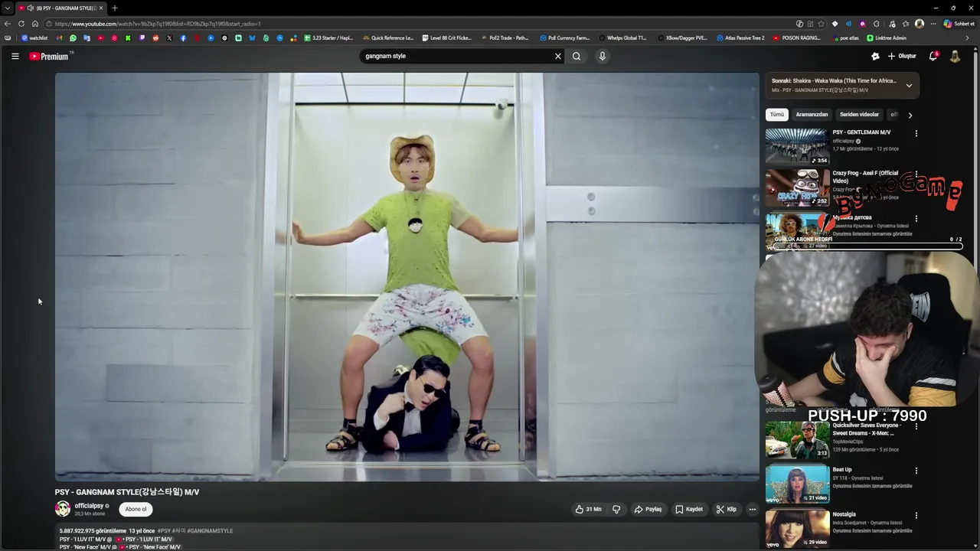
Task: Select the Aramanızdan filter chip
Action: 812,115
